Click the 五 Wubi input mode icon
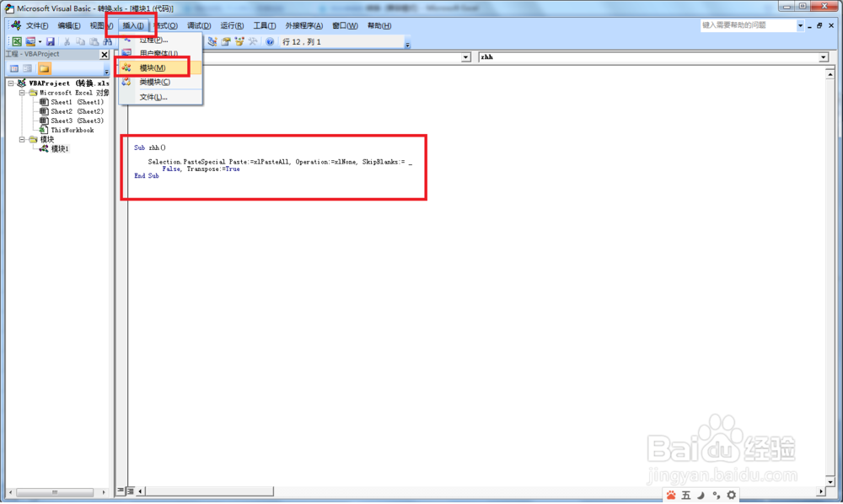This screenshot has width=843, height=504. (x=686, y=496)
